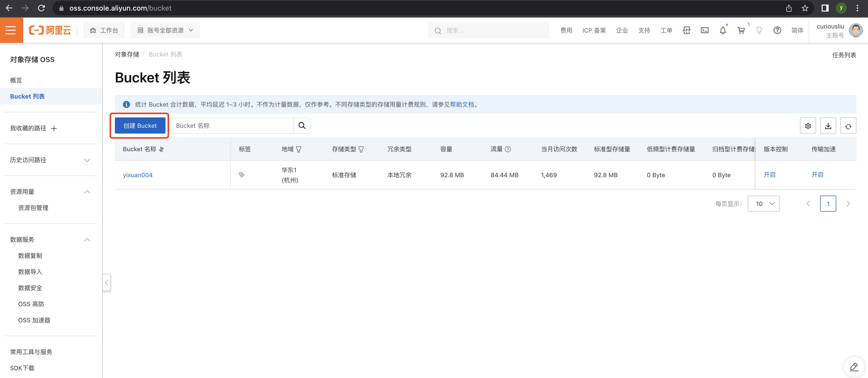Go to next page arrow
Viewport: 868px width, 378px height.
click(848, 203)
